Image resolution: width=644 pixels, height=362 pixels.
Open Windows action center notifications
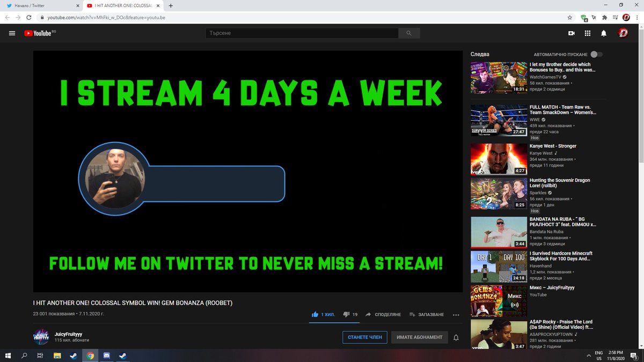(x=634, y=355)
